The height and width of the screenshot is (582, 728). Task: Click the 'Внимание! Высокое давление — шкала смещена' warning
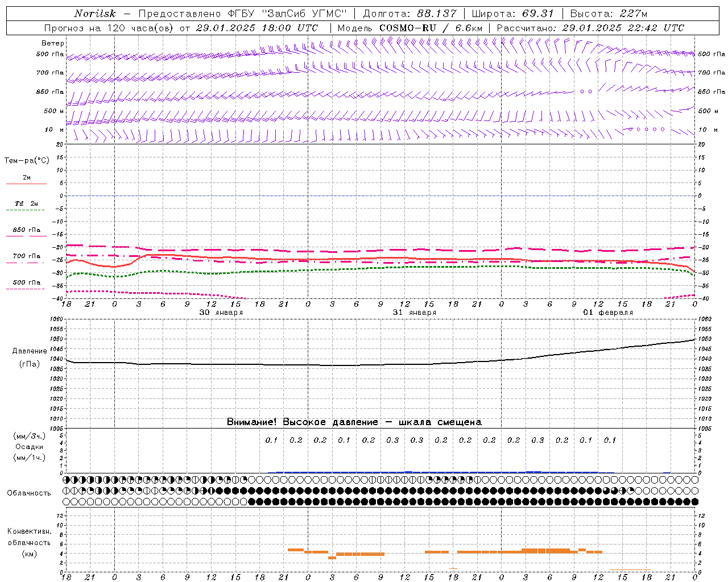[x=354, y=422]
